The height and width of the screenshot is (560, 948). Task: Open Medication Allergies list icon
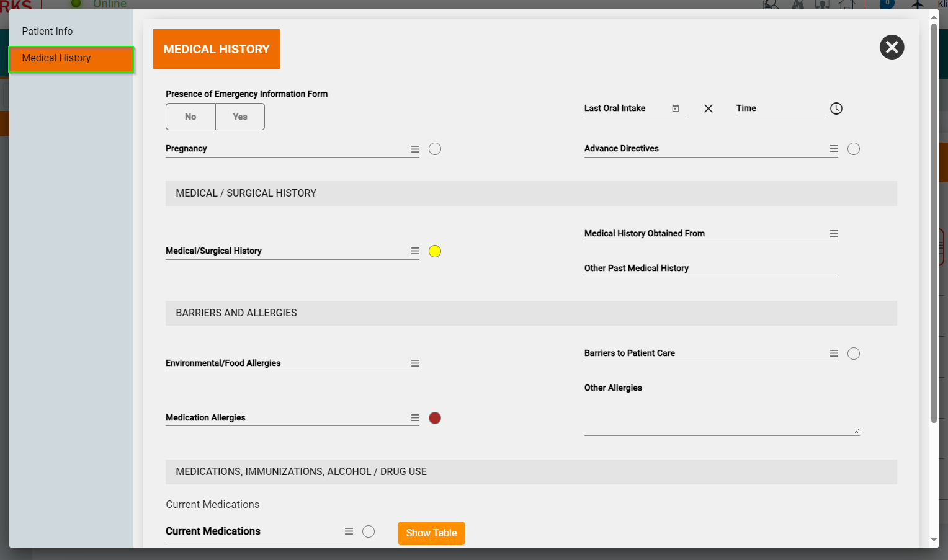pyautogui.click(x=415, y=418)
